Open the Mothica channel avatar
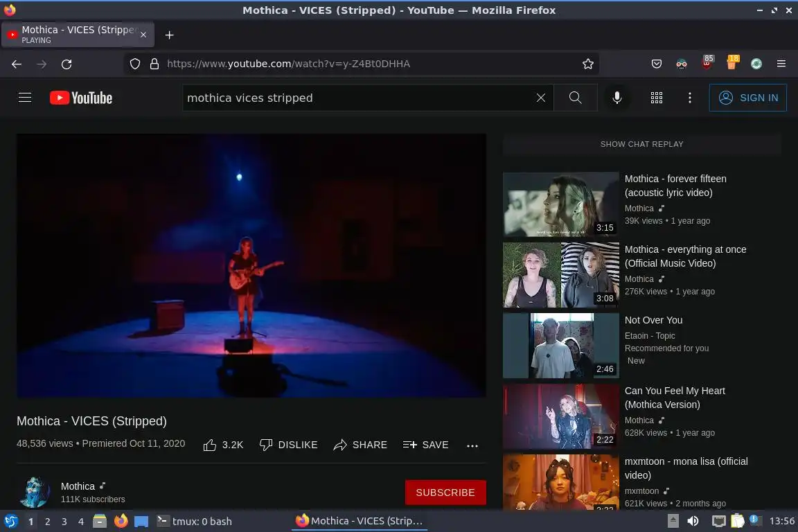Screen dimensions: 798x532 35,493
